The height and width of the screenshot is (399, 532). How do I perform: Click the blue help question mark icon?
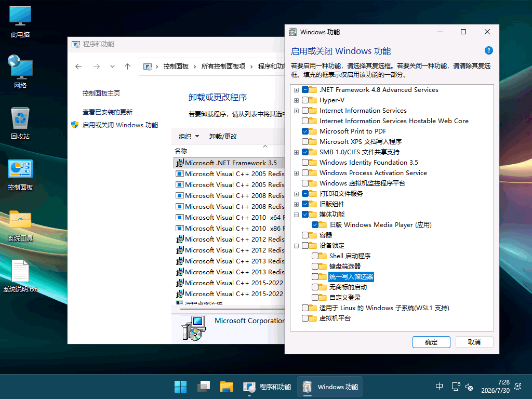488,50
